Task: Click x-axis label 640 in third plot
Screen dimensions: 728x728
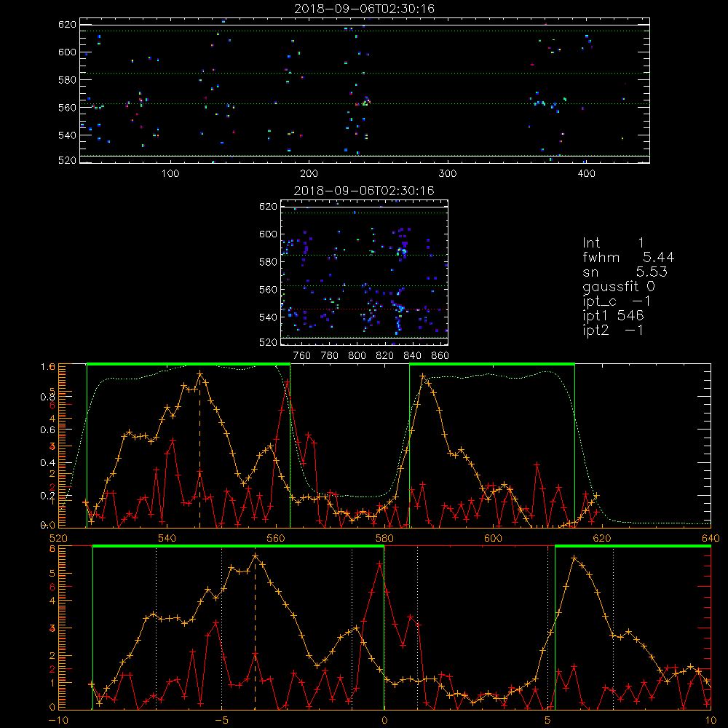Action: tap(711, 538)
